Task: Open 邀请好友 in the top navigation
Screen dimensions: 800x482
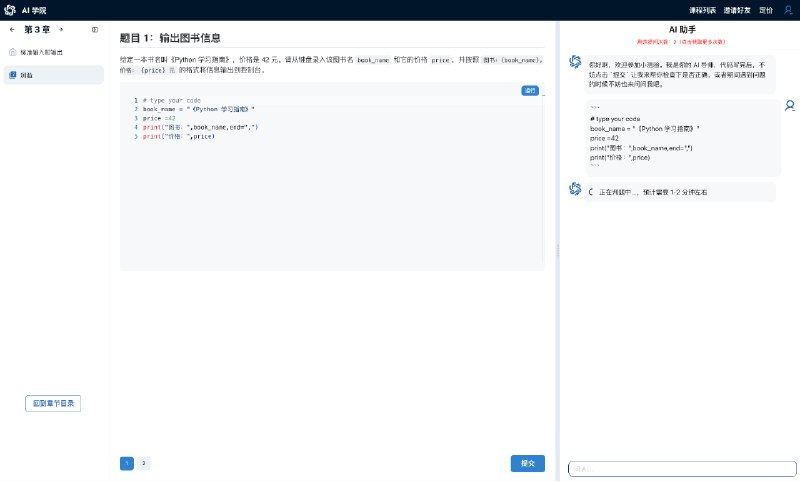Action: pos(737,10)
